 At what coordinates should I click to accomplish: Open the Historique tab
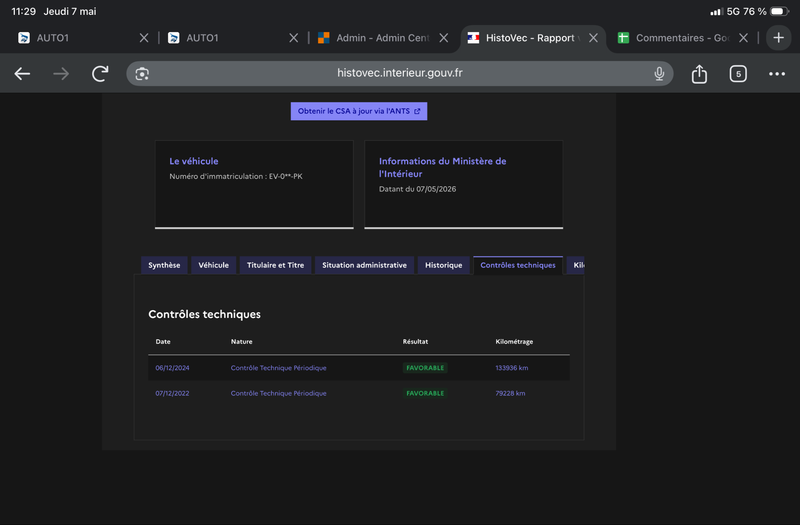[x=443, y=265]
